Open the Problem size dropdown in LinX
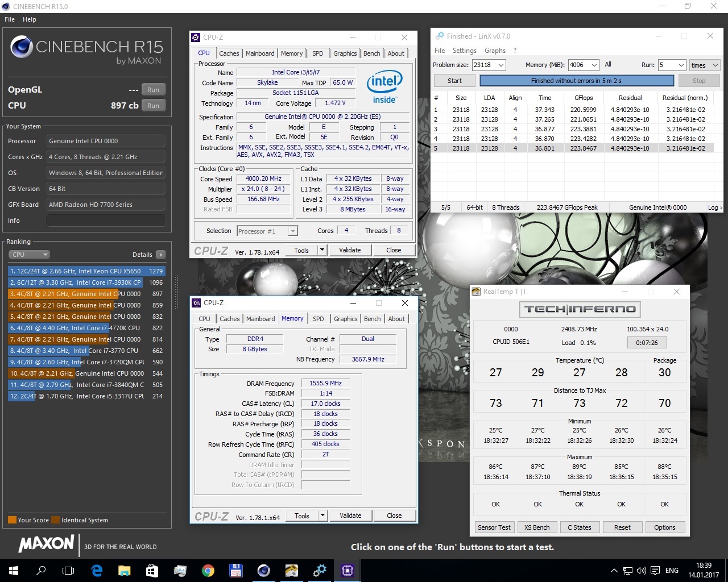Screen dimensions: 728x582 click(x=501, y=65)
